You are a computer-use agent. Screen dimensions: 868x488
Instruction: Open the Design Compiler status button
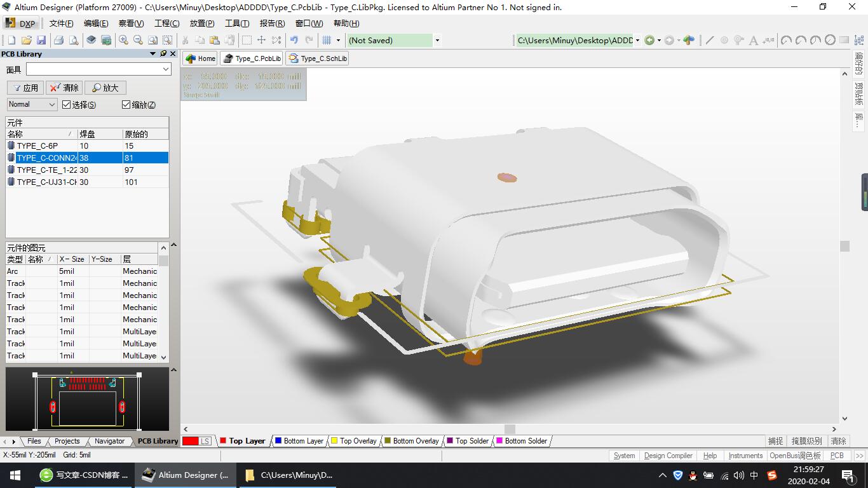click(668, 456)
